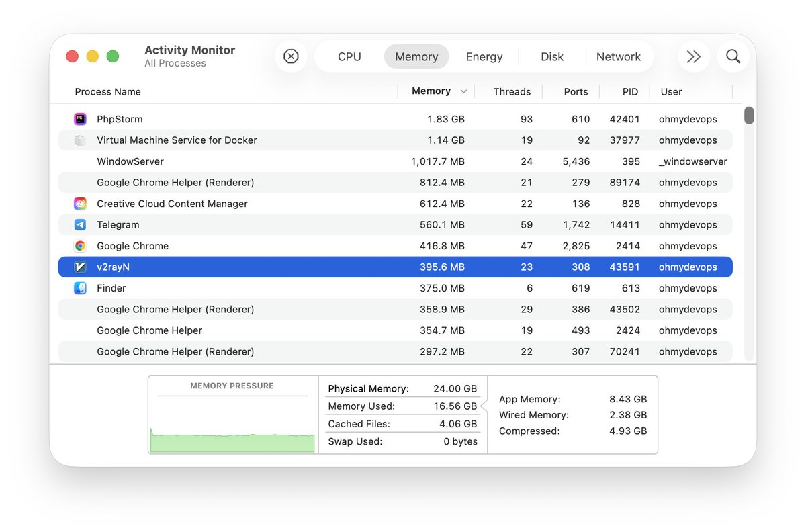Click the 395.6 MB memory value

coord(442,267)
